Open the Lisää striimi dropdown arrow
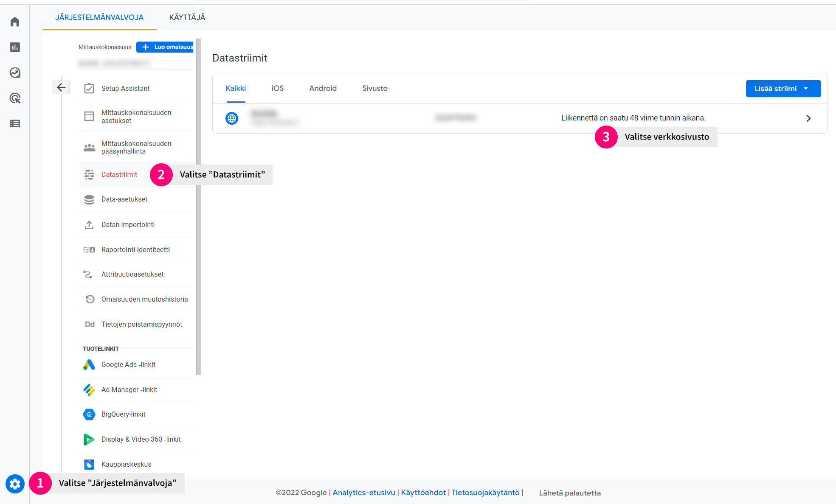The height and width of the screenshot is (504, 836). coord(806,89)
